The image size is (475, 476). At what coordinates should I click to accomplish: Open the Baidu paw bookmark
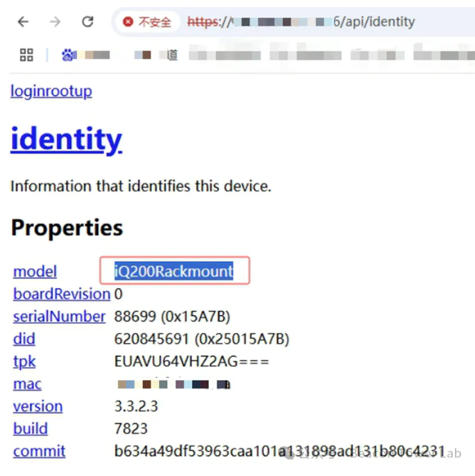pos(68,55)
